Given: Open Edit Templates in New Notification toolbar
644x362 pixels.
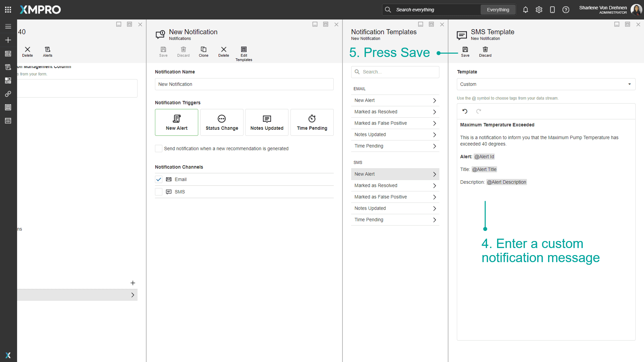Looking at the screenshot, I should (x=244, y=54).
